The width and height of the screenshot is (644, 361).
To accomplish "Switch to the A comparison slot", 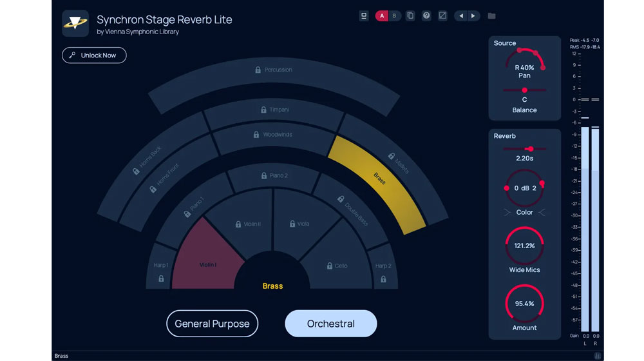I will point(382,15).
